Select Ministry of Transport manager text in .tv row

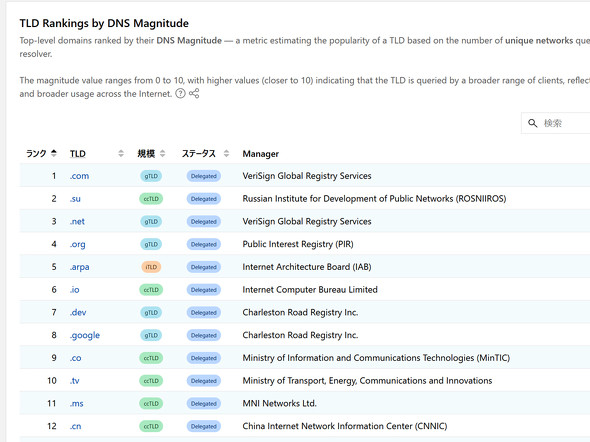tap(367, 381)
